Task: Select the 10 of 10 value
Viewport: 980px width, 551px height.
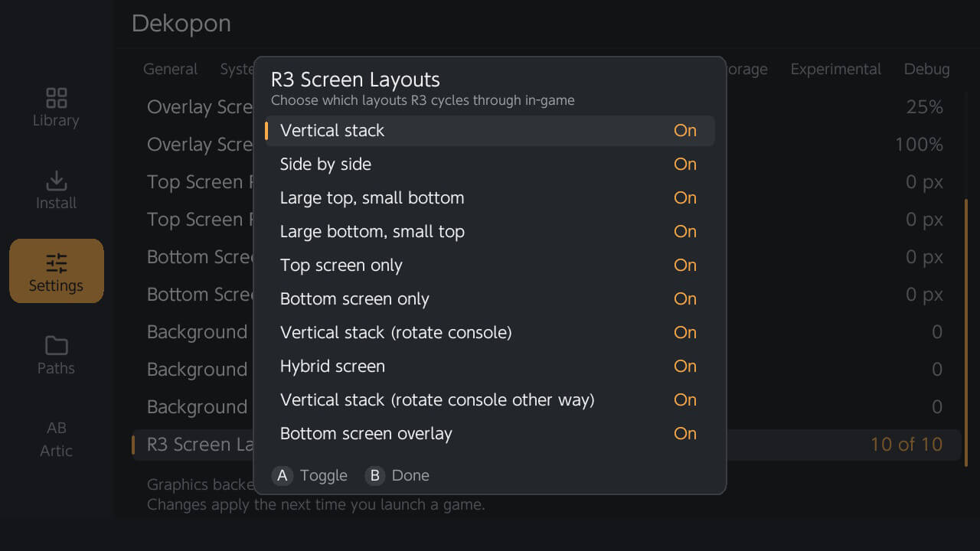Action: pyautogui.click(x=906, y=445)
